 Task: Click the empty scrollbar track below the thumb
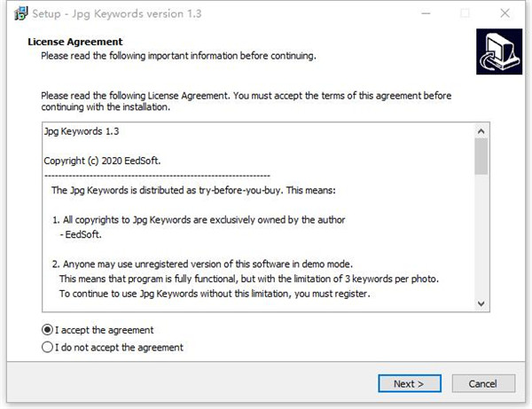point(481,240)
